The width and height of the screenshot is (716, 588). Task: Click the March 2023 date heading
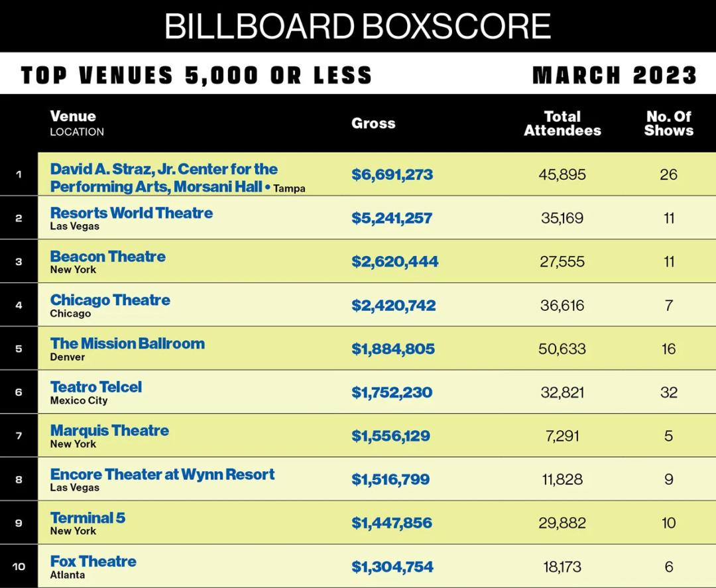(x=615, y=76)
